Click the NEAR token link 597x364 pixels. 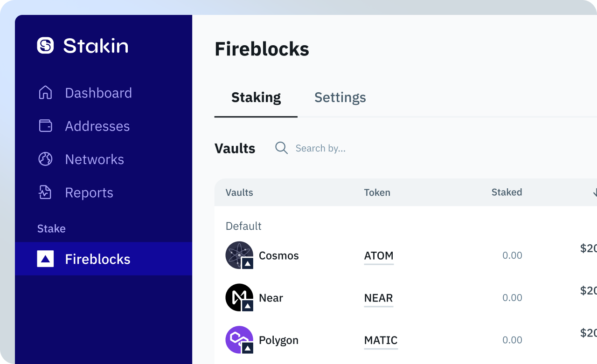coord(378,298)
